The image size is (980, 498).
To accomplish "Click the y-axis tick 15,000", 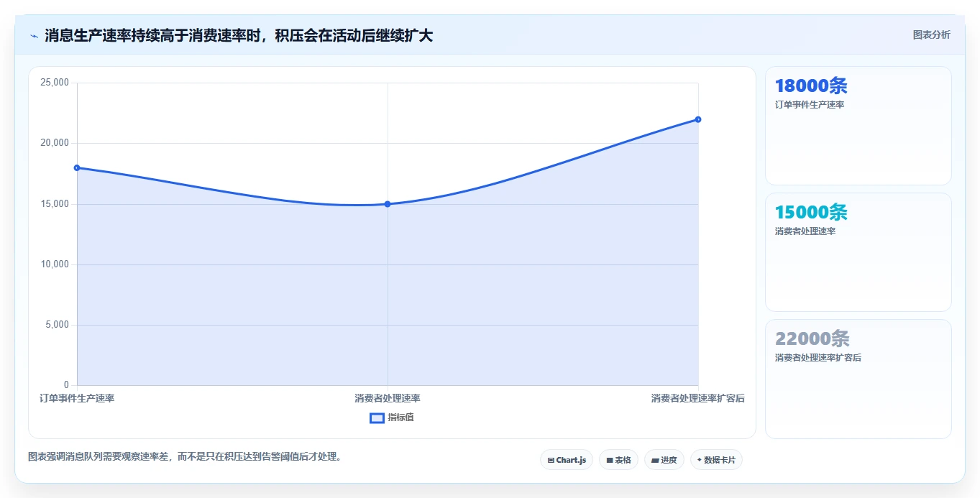I will click(x=55, y=204).
